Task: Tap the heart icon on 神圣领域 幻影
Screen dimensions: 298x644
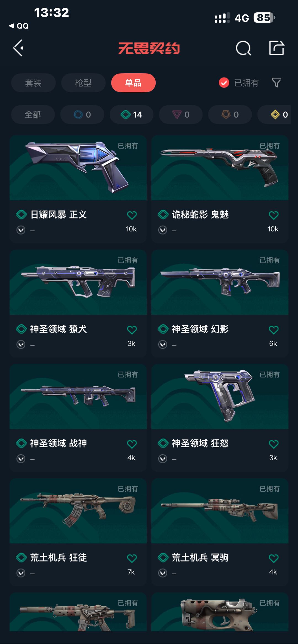Action: click(x=273, y=330)
